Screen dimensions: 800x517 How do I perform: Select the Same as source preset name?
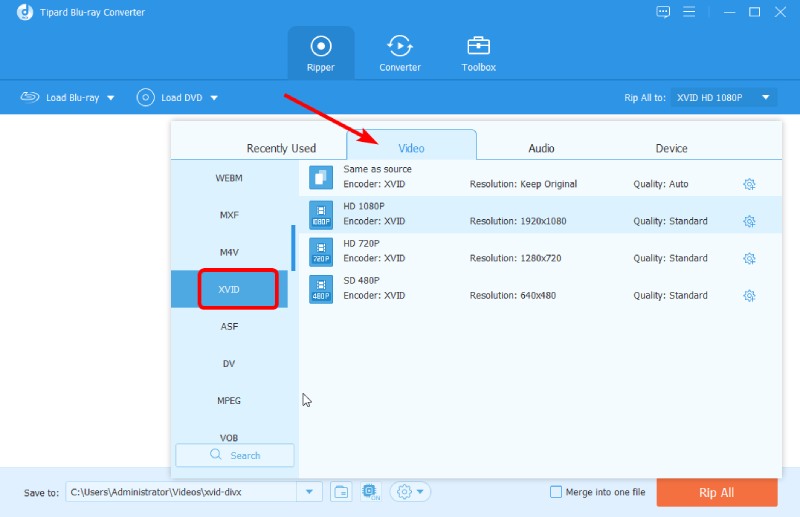pyautogui.click(x=377, y=169)
